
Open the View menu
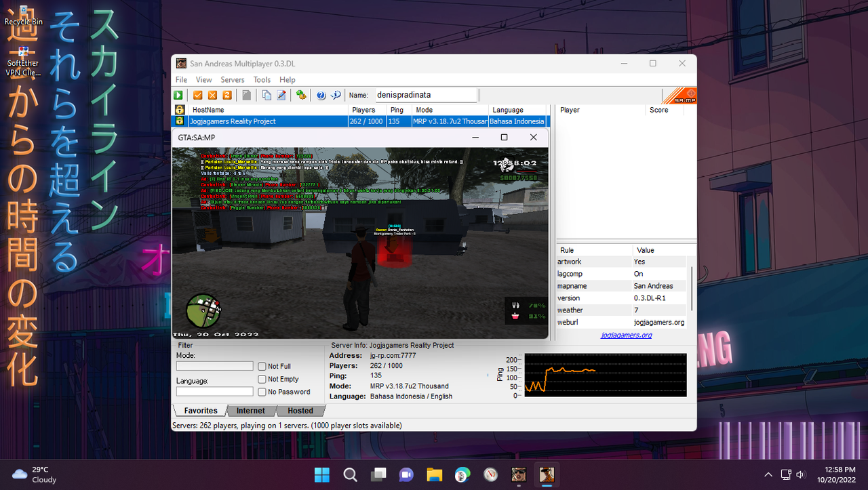[x=203, y=80]
